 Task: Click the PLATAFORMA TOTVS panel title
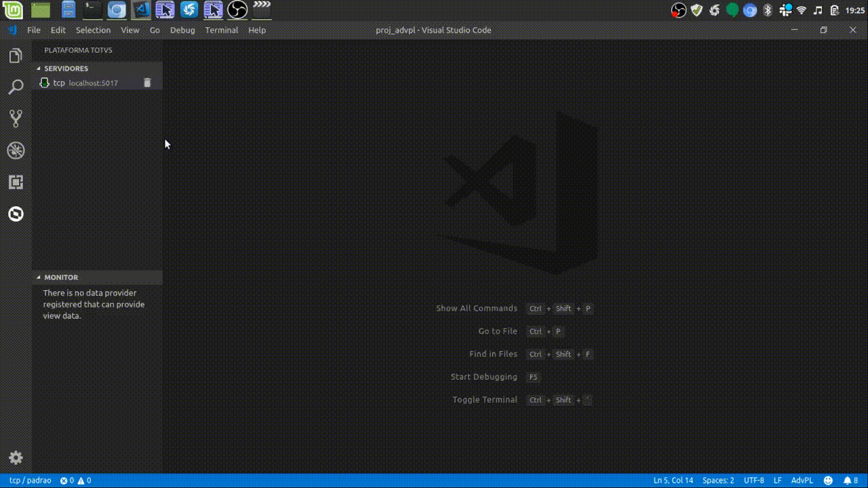[x=78, y=50]
